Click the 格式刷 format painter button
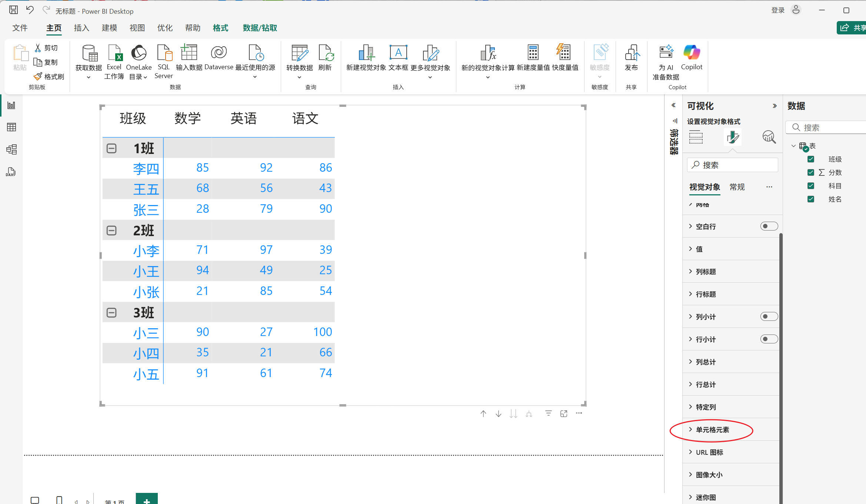The width and height of the screenshot is (866, 504). (50, 77)
